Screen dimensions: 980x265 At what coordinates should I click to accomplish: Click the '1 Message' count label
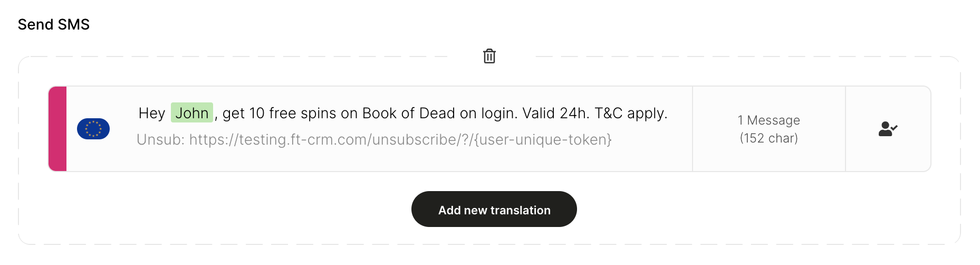(x=768, y=120)
